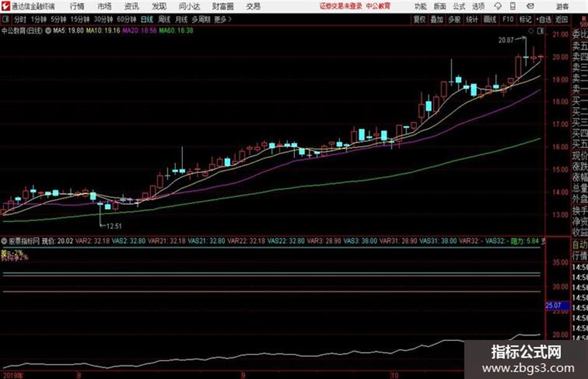Click the MA5: 19.80 indicator value
This screenshot has width=588, height=379.
pyautogui.click(x=68, y=30)
